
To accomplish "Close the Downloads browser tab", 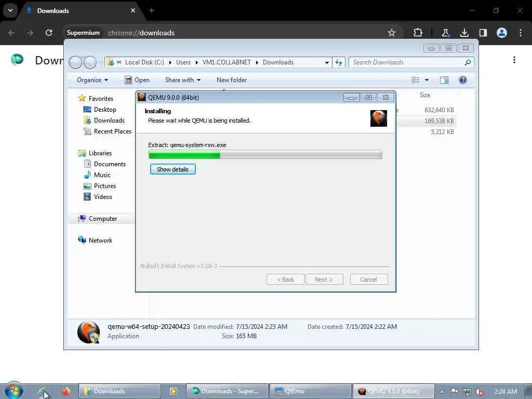I will click(133, 10).
